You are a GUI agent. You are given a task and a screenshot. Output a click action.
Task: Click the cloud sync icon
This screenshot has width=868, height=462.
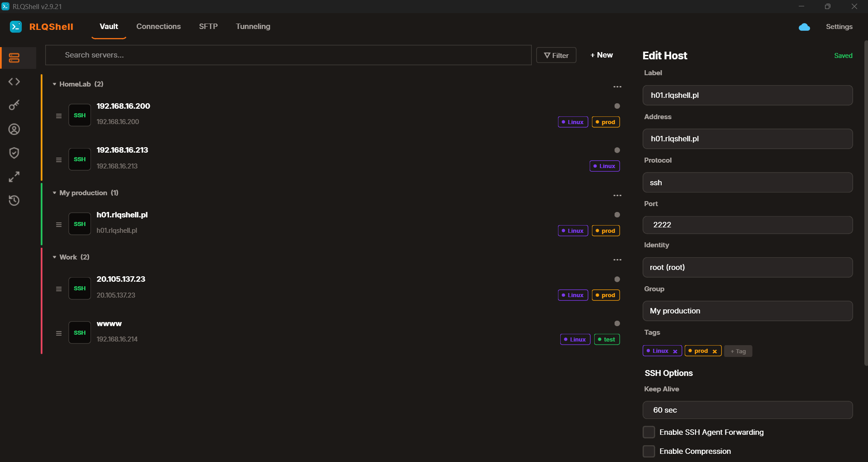pyautogui.click(x=804, y=27)
